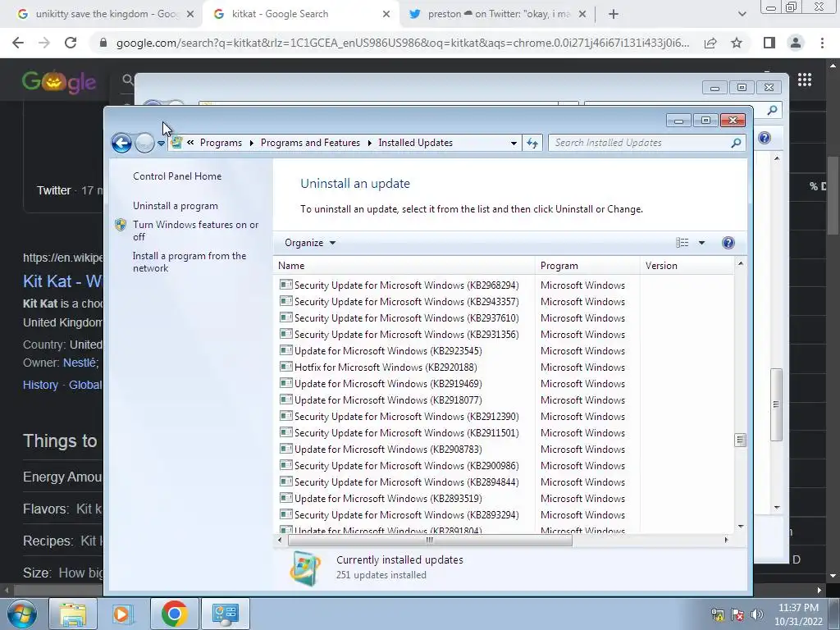Open Chrome profile avatar
The height and width of the screenshot is (630, 840).
pyautogui.click(x=796, y=43)
